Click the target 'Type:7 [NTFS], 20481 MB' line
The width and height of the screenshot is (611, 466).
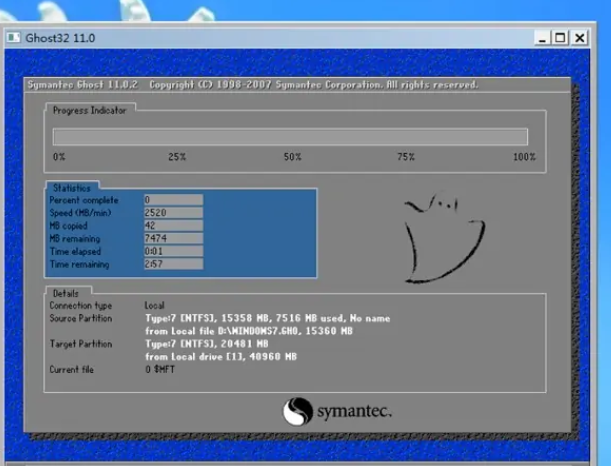207,344
